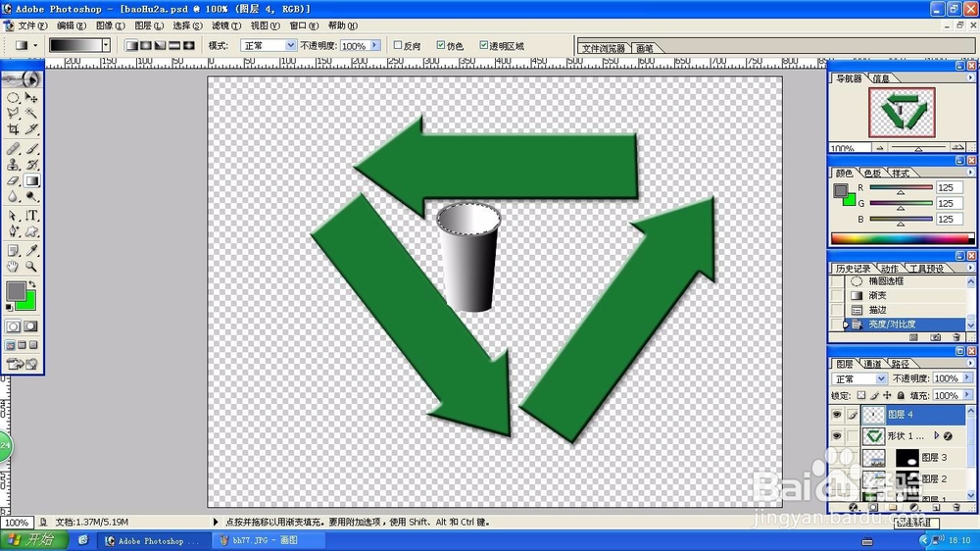Select the Move tool
The image size is (980, 551).
[x=31, y=98]
